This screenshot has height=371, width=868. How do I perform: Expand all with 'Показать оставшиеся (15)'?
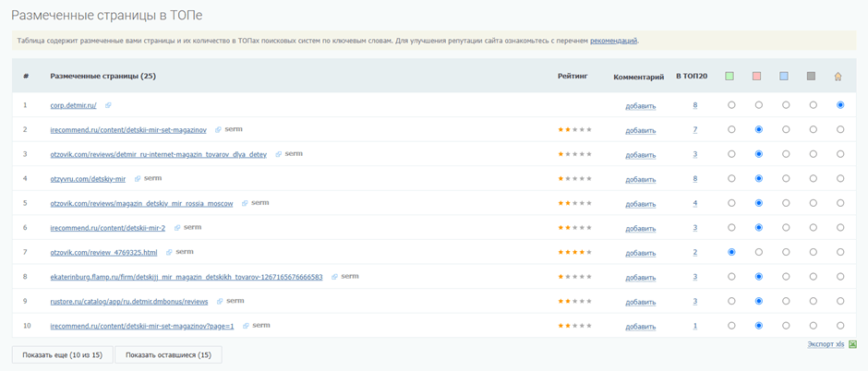point(168,354)
